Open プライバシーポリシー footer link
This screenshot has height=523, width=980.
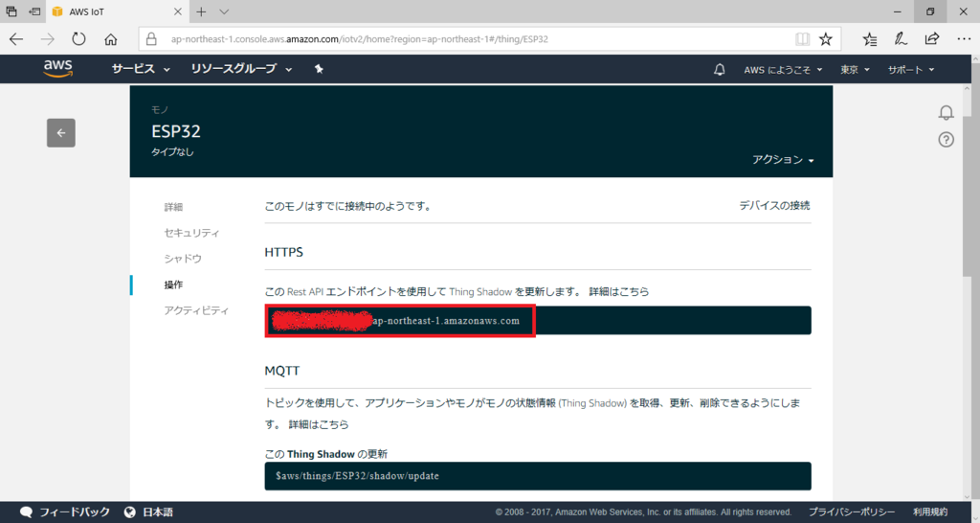click(x=851, y=512)
